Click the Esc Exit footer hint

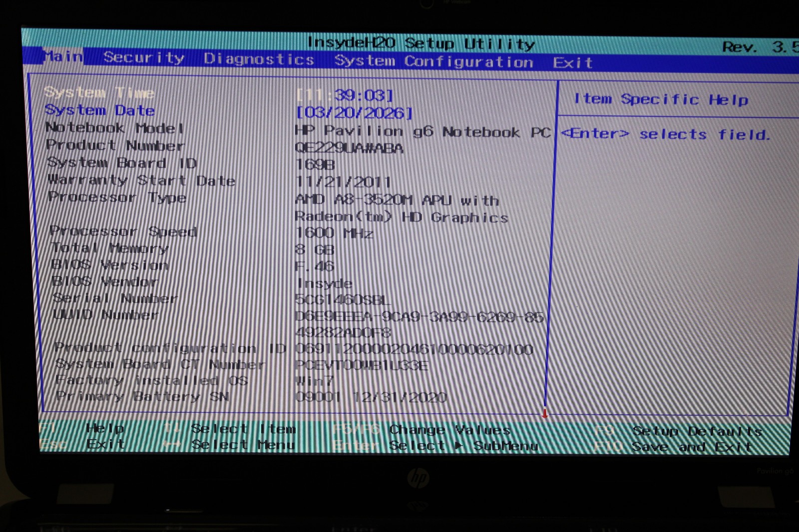(x=83, y=443)
